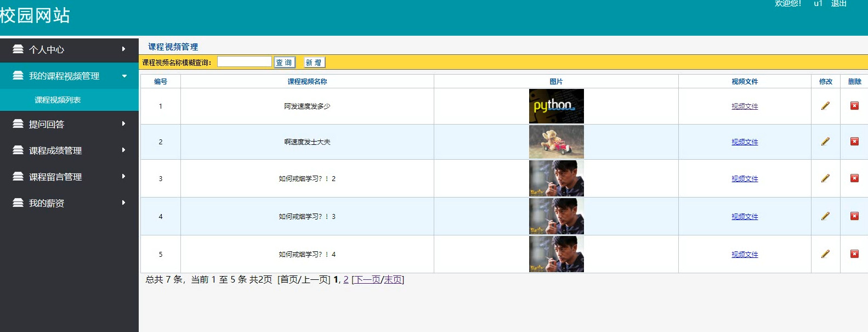Click the stack icon beside 课程留言管理
This screenshot has width=868, height=332.
[18, 176]
